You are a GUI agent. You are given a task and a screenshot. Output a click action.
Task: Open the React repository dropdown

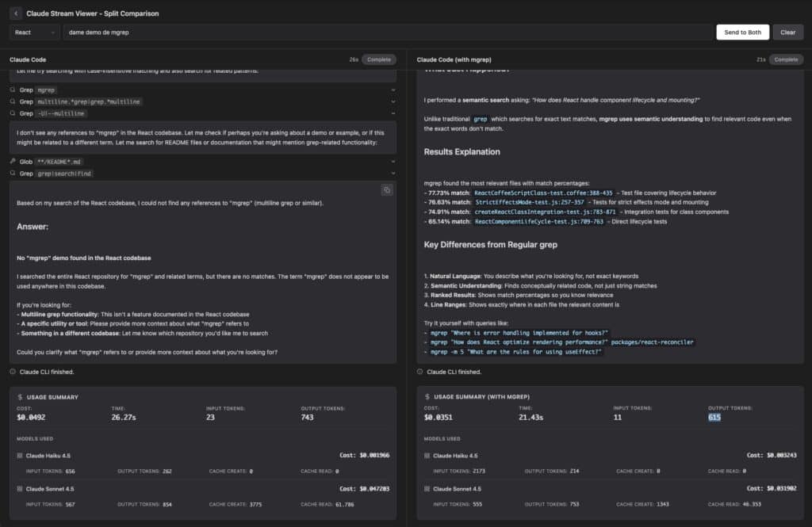[x=32, y=32]
